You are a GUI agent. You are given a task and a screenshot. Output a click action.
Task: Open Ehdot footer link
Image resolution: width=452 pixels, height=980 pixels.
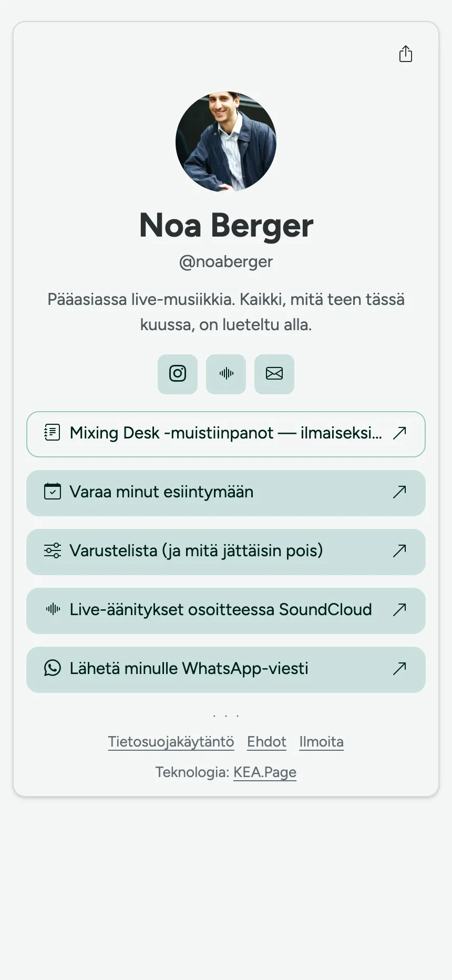pyautogui.click(x=266, y=742)
